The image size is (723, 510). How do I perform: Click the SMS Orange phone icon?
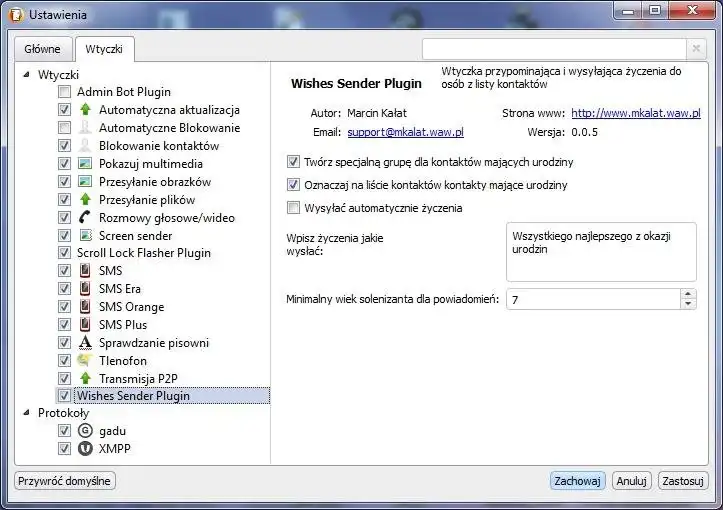[x=85, y=307]
